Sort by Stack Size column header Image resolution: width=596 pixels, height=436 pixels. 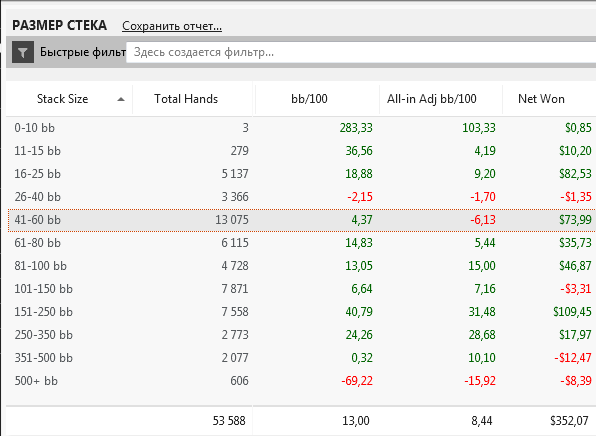[62, 99]
